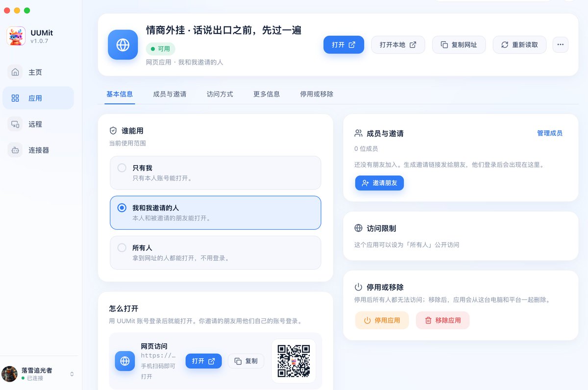Image resolution: width=588 pixels, height=390 pixels.
Task: Click the remote devices icon beside 远程
Action: (15, 124)
